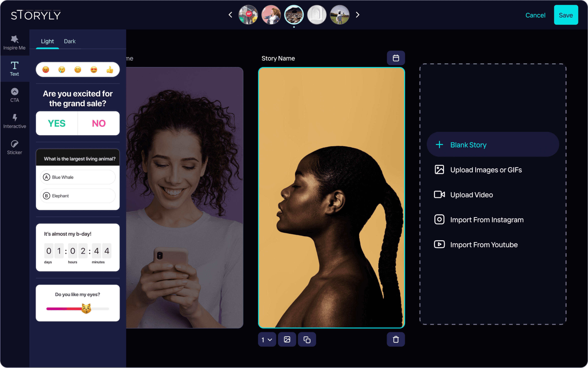Image resolution: width=588 pixels, height=368 pixels.
Task: Select the Text tool in sidebar
Action: click(14, 69)
